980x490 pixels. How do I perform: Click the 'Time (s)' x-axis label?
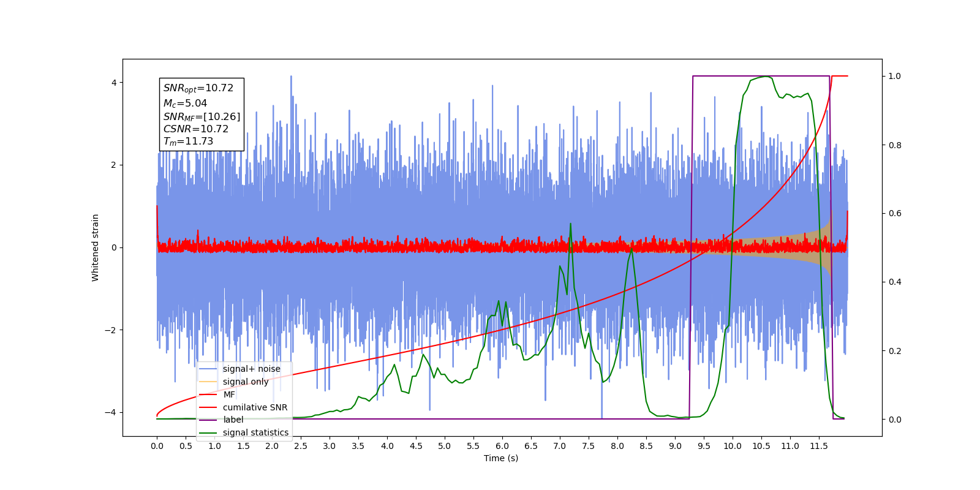click(x=501, y=458)
